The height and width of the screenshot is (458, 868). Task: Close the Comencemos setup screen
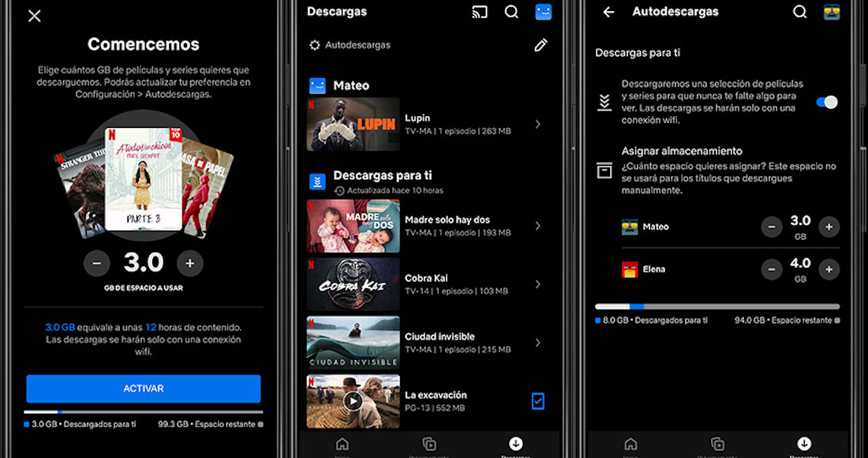[35, 16]
